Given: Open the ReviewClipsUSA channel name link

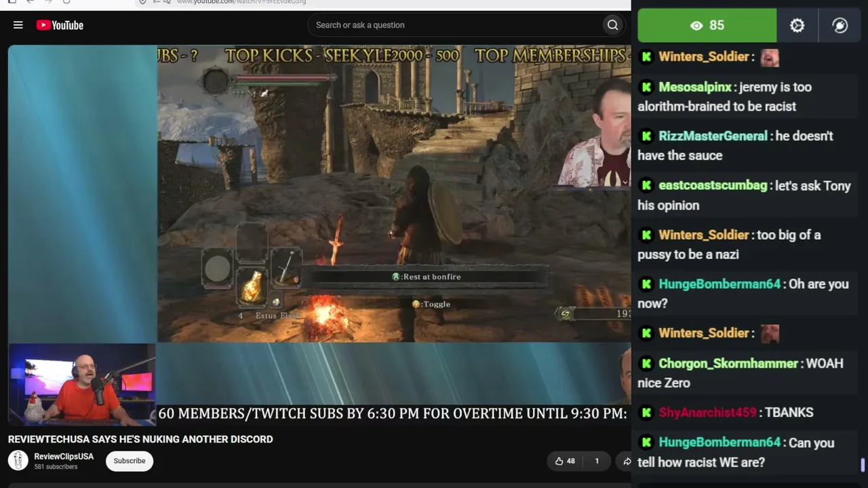Looking at the screenshot, I should tap(64, 456).
